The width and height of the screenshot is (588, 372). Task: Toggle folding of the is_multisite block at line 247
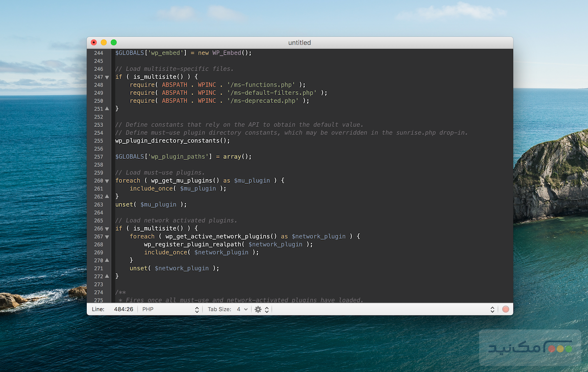106,76
